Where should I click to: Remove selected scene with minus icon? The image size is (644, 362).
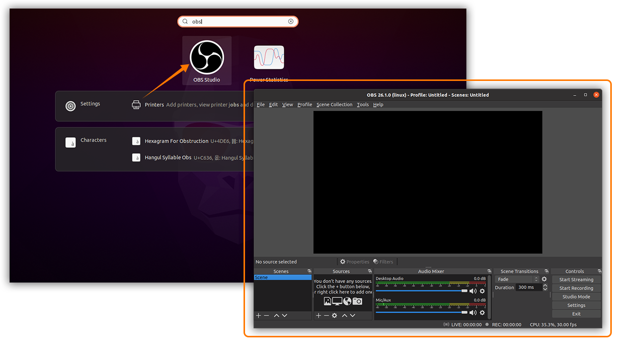tap(267, 315)
